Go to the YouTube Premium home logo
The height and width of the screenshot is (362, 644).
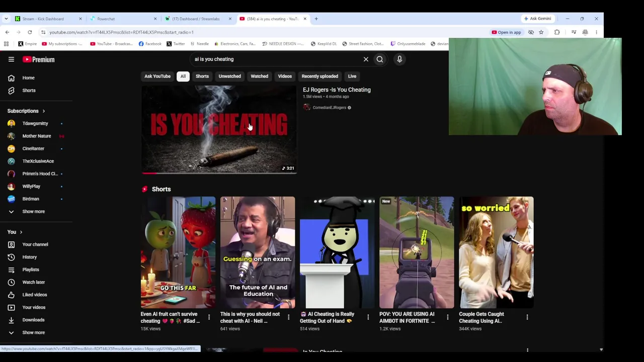[38, 59]
